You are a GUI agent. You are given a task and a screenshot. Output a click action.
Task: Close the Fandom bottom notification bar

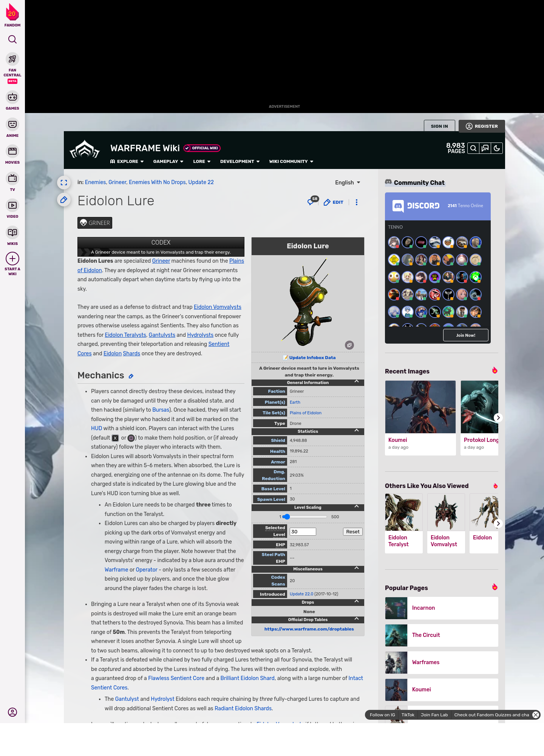pyautogui.click(x=536, y=715)
